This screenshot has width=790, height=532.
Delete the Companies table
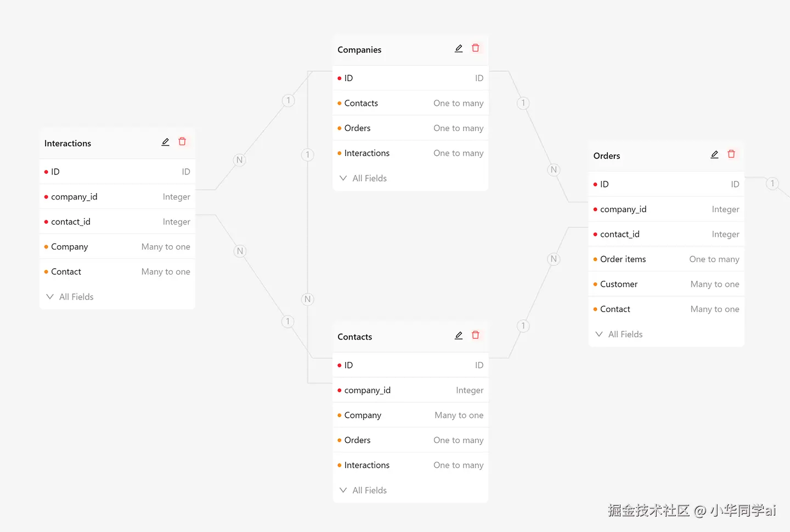coord(476,48)
